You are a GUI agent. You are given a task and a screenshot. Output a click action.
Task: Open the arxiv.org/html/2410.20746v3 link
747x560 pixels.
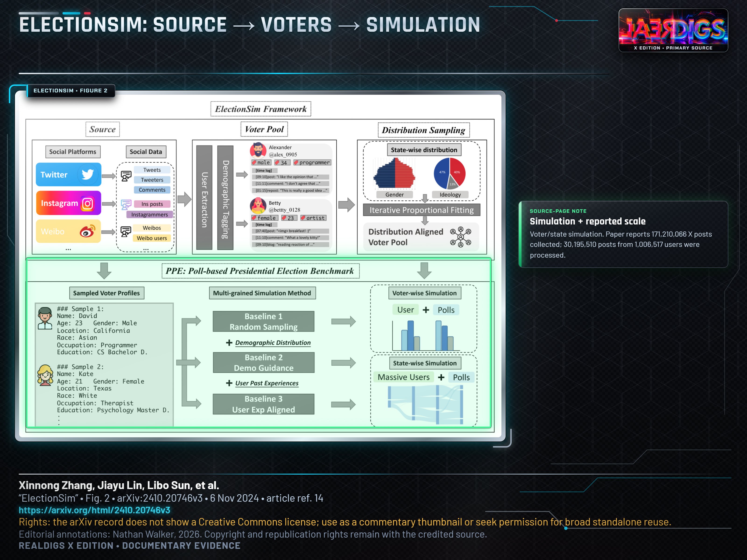click(95, 510)
